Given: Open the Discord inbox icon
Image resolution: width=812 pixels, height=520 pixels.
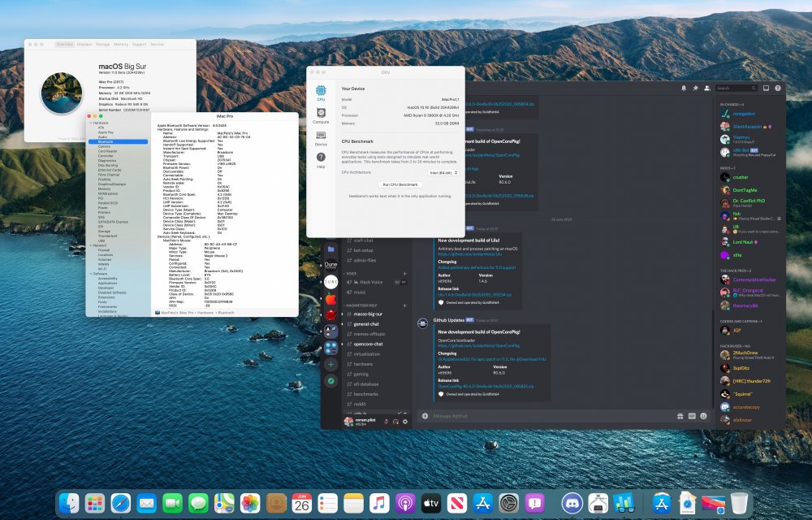Looking at the screenshot, I should click(x=766, y=88).
